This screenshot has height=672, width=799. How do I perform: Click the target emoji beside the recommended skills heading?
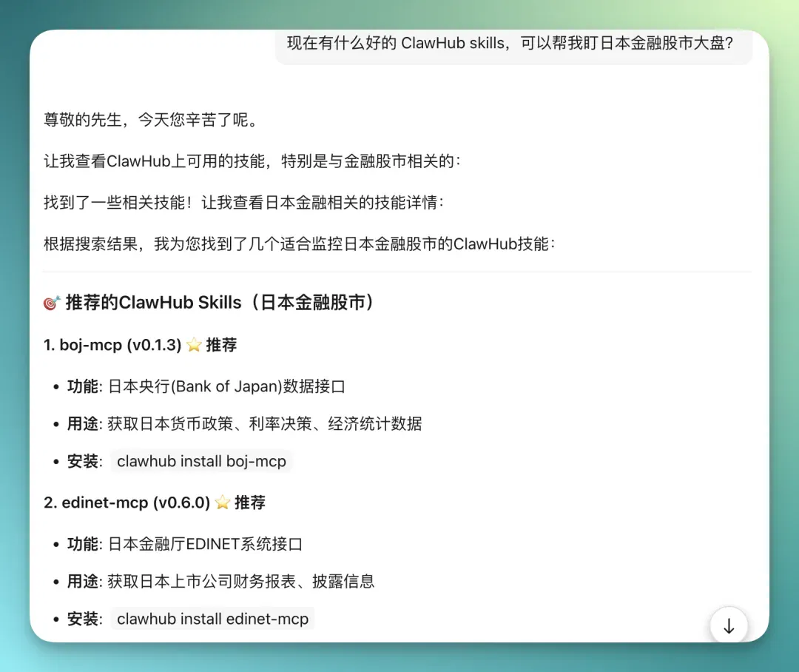[52, 303]
